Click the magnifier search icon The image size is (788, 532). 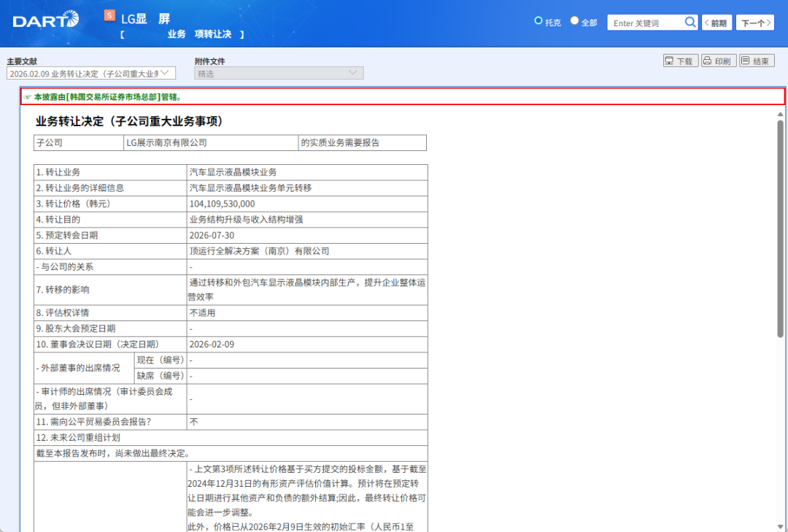coord(690,22)
